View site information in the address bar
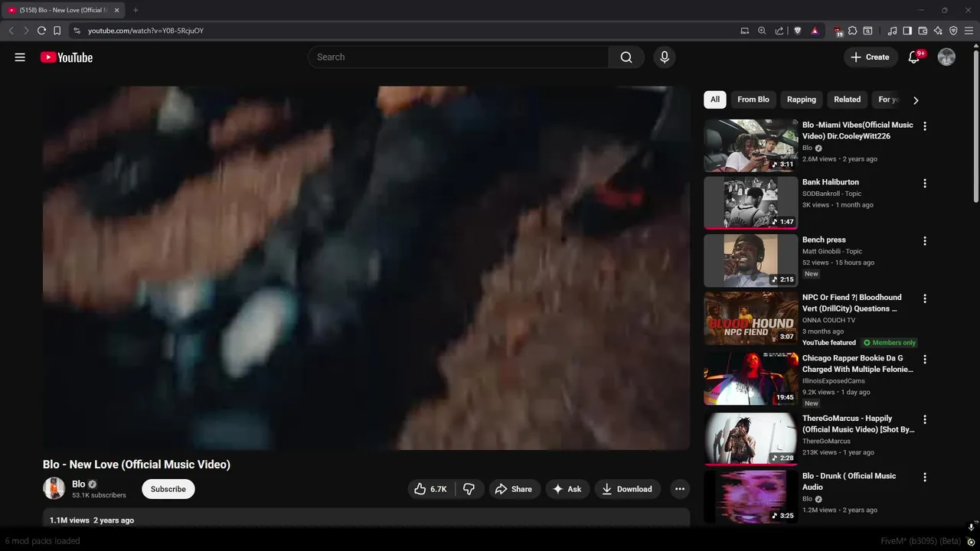980x551 pixels. coord(77,31)
